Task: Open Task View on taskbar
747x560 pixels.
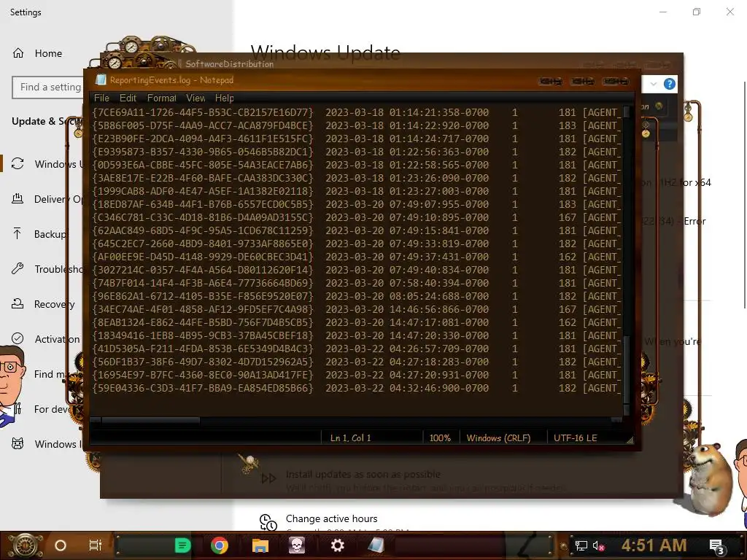Action: pyautogui.click(x=96, y=545)
